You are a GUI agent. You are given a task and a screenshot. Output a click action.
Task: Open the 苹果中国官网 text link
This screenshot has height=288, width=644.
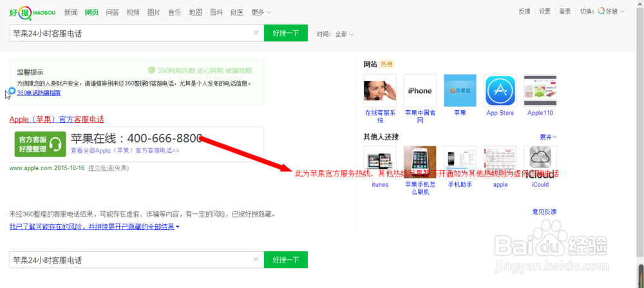point(420,117)
